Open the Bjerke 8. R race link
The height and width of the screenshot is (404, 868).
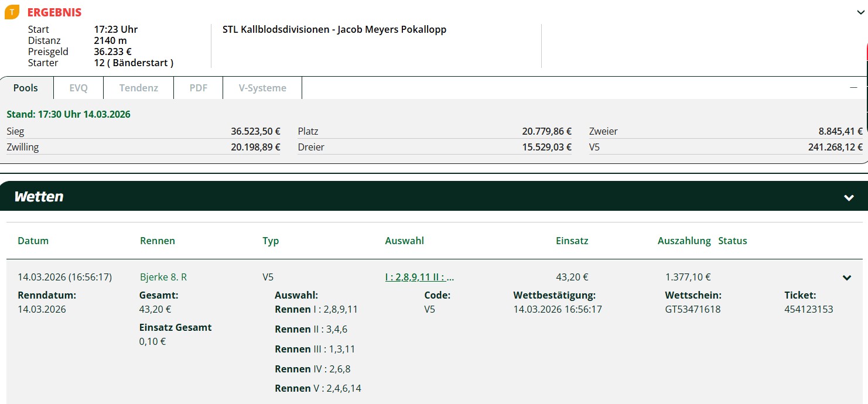tap(163, 277)
